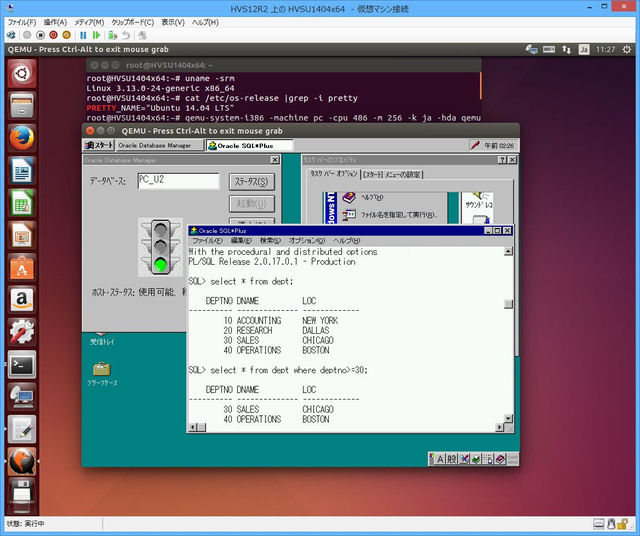Click SQL*Plus vertical scrollbar thumb

508,304
